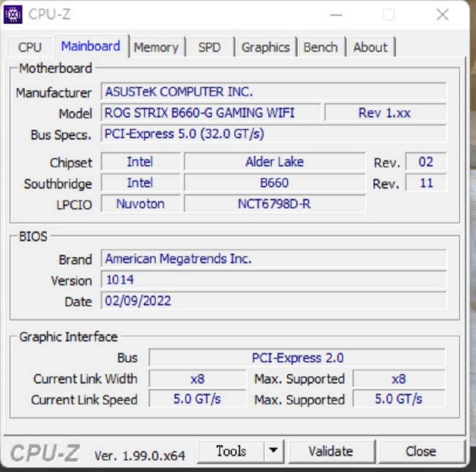
Task: Click the Tools button
Action: (231, 451)
